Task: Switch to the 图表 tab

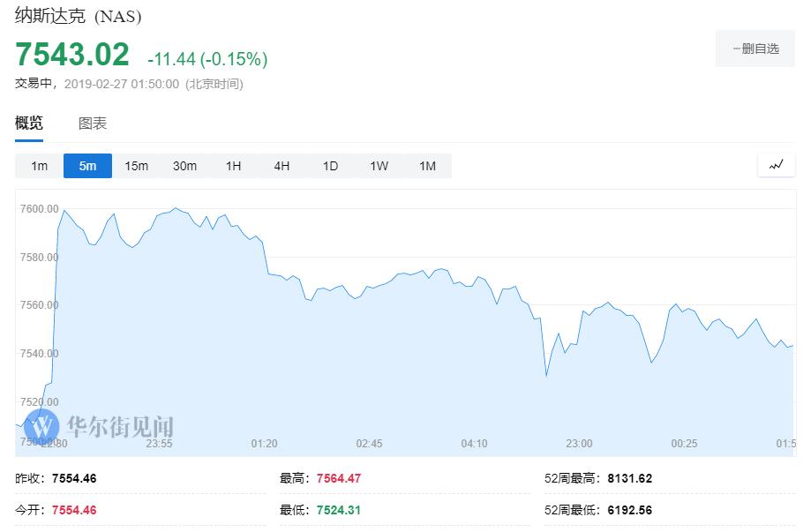Action: click(x=93, y=124)
